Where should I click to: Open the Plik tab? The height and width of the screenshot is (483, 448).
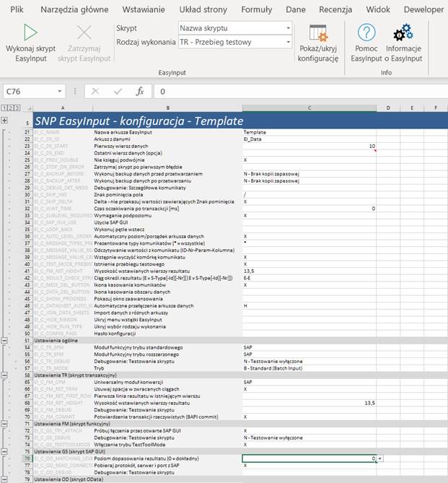coord(17,9)
